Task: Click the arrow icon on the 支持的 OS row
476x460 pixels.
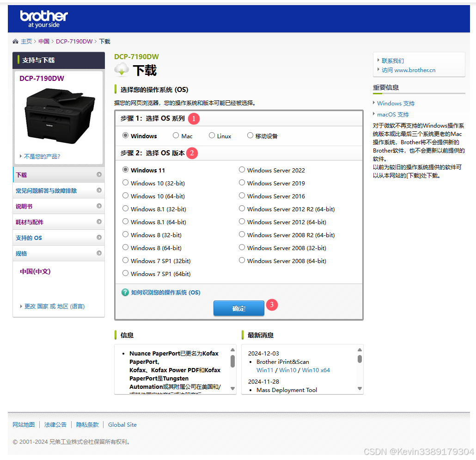Action: click(99, 238)
